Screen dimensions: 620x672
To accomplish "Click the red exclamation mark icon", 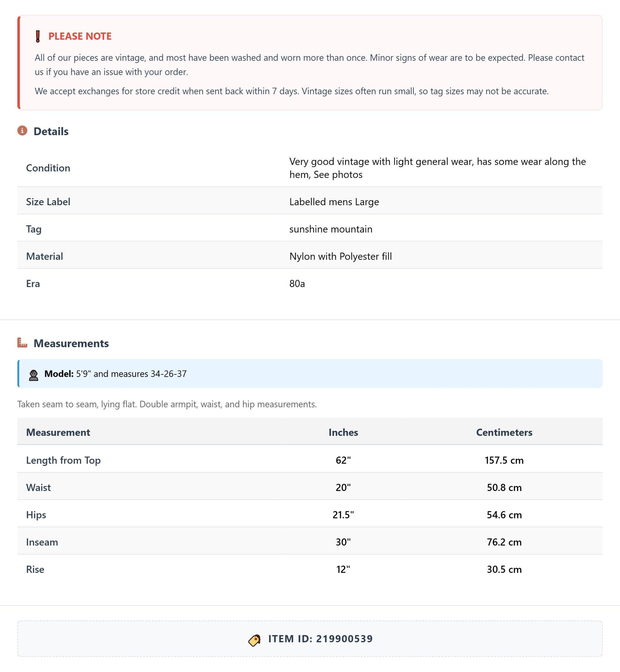I will point(38,36).
